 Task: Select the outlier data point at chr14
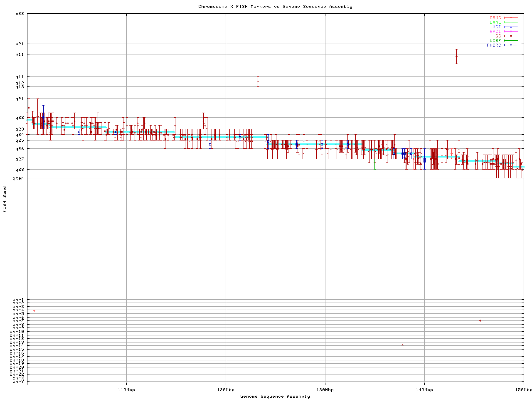coord(402,345)
